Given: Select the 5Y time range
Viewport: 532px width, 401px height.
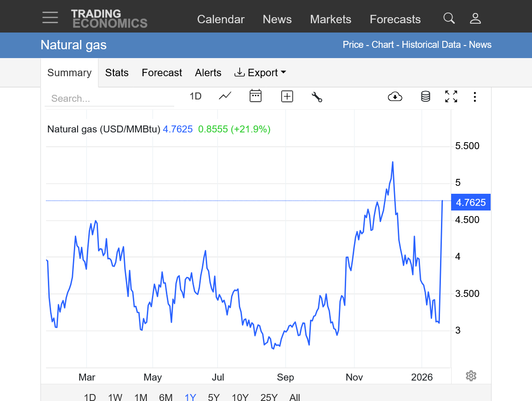Looking at the screenshot, I should tap(214, 397).
